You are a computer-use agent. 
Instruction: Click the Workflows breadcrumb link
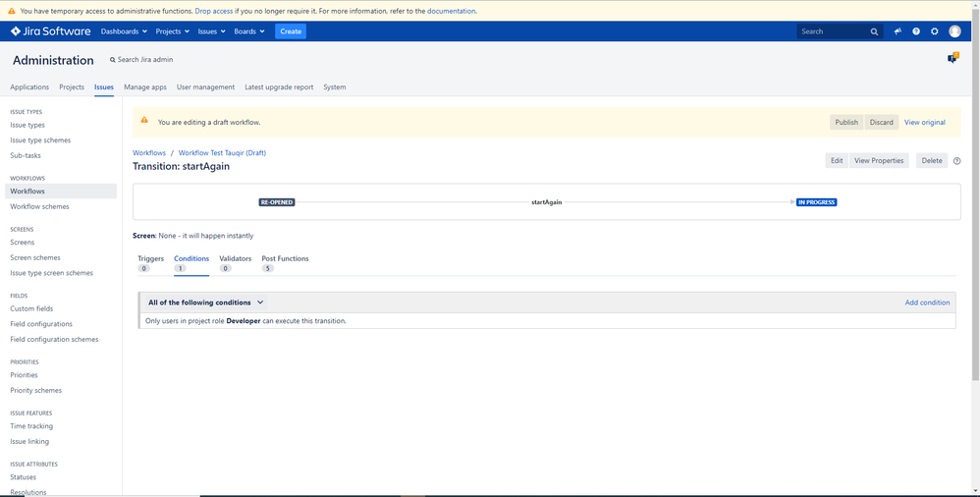tap(148, 152)
